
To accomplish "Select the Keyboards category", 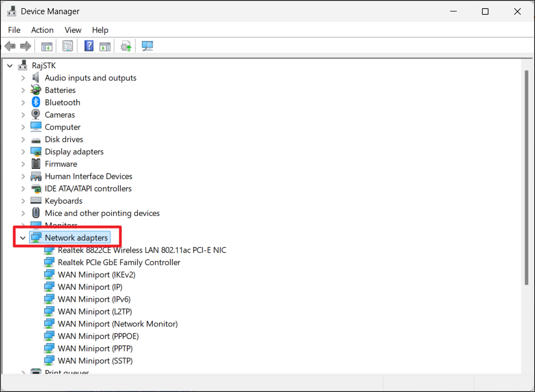I will [x=63, y=201].
